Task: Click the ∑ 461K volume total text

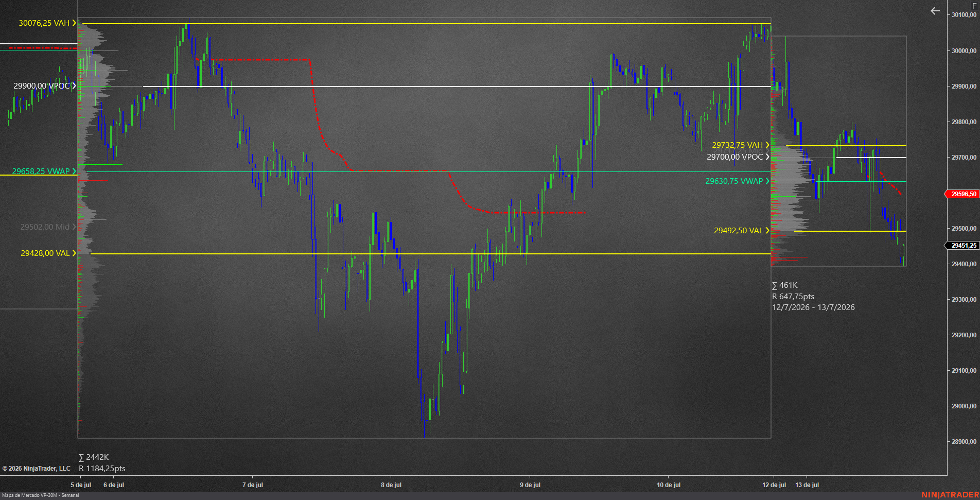Action: (785, 285)
